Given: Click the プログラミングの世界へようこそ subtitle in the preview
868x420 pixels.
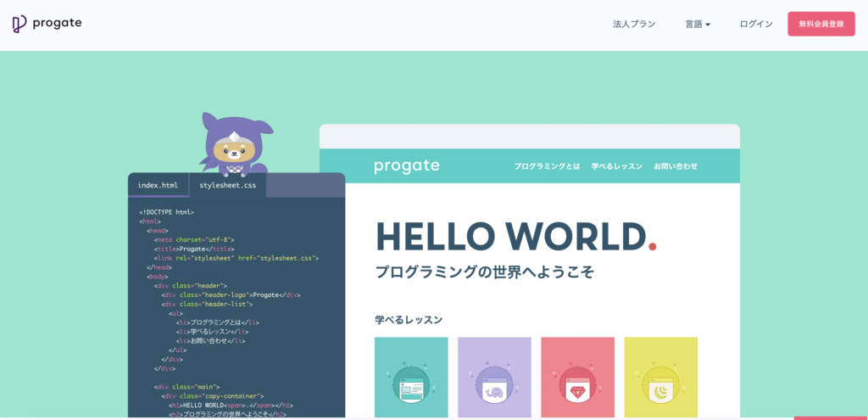Looking at the screenshot, I should click(484, 272).
